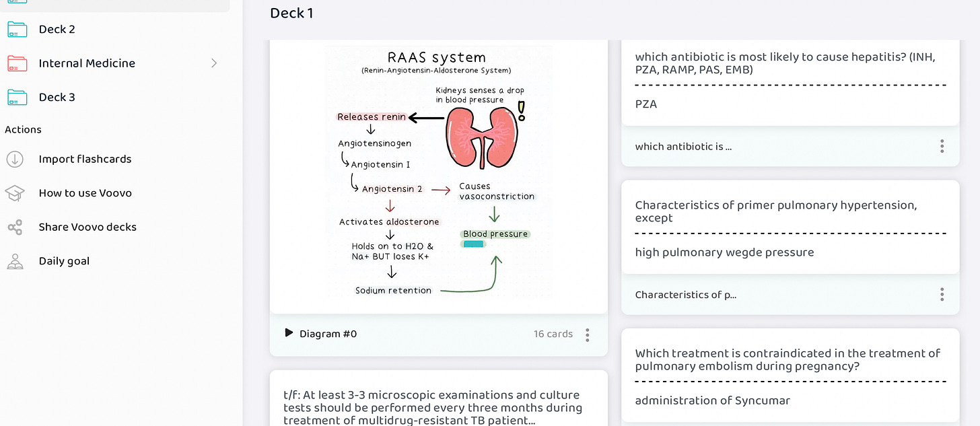Open the Deck 3 folder icon
Image resolution: width=980 pixels, height=426 pixels.
(x=17, y=97)
